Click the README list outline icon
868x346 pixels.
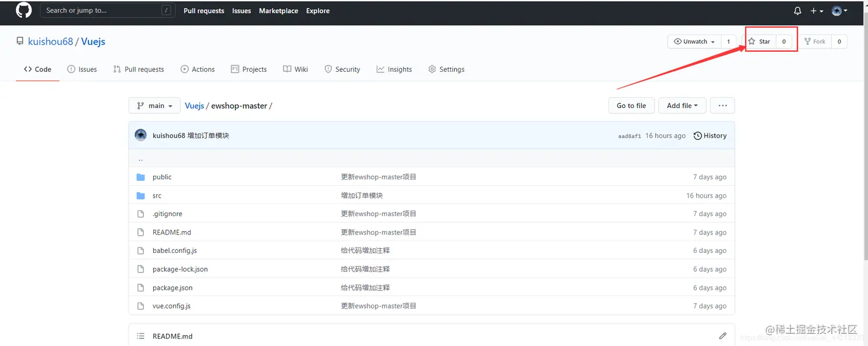(141, 336)
